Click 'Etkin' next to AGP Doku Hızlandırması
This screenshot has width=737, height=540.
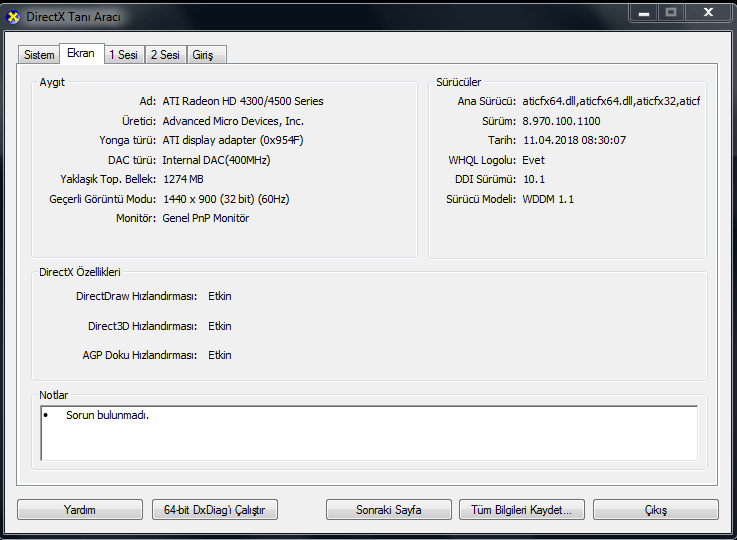coord(220,355)
